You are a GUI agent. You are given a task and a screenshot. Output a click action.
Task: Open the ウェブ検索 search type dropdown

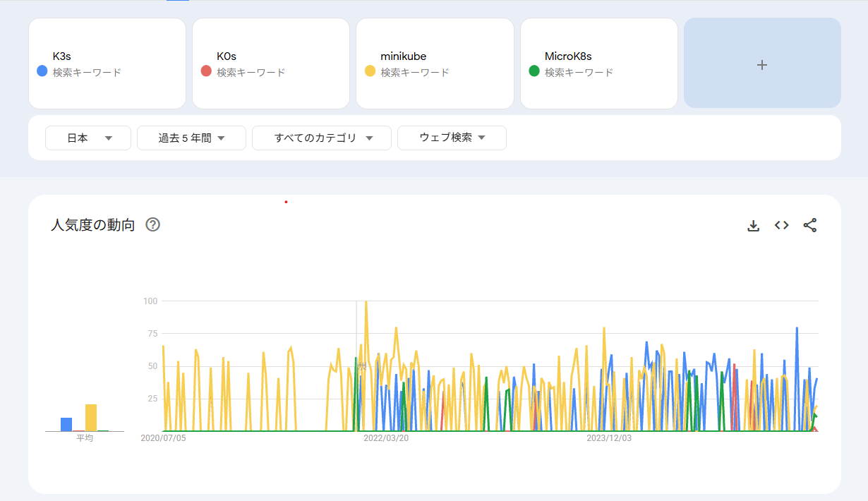tap(452, 138)
